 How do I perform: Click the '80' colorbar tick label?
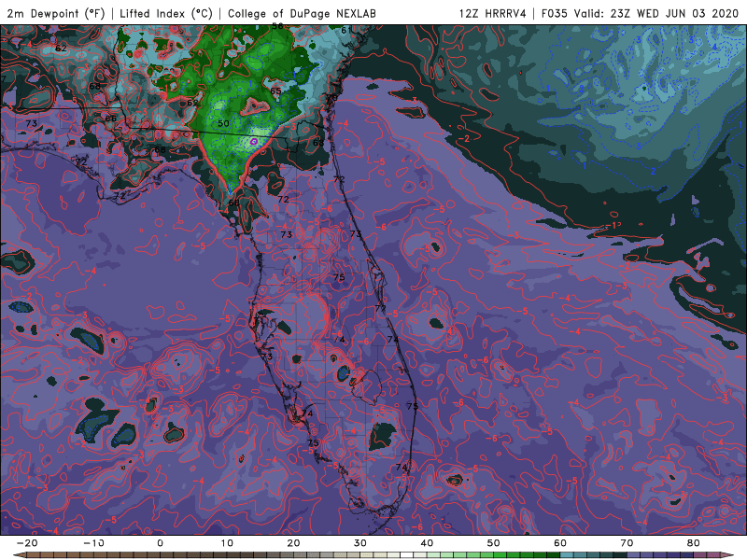[x=694, y=543]
